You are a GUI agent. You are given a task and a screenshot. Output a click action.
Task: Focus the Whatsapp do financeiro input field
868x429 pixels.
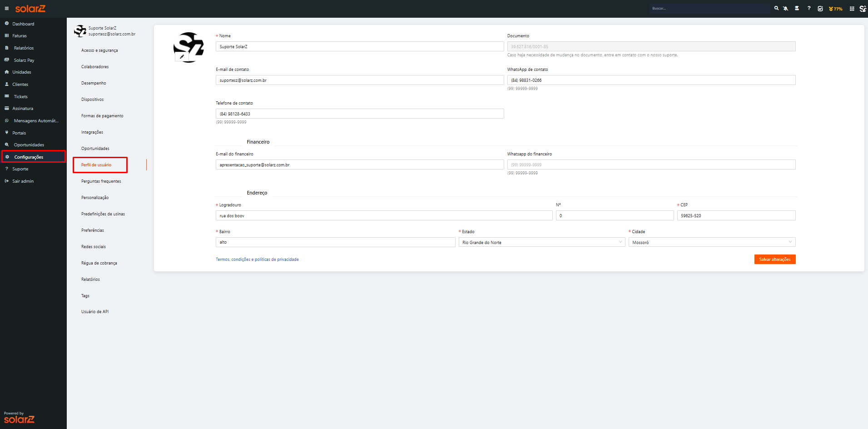click(651, 165)
